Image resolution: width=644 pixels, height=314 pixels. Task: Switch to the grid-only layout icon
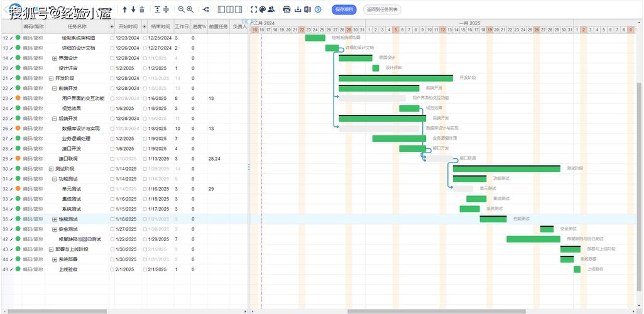pyautogui.click(x=221, y=9)
